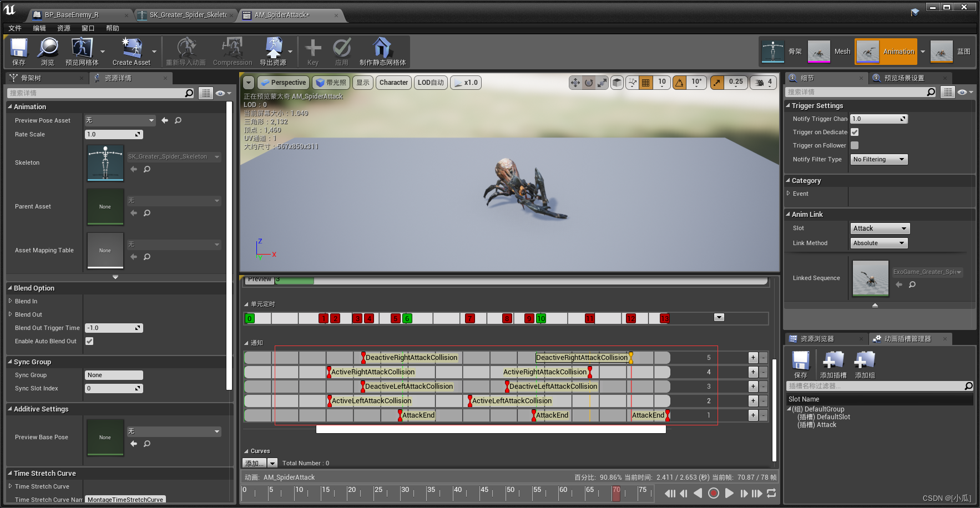Click the Export Asset (导出资源) icon

click(x=273, y=52)
